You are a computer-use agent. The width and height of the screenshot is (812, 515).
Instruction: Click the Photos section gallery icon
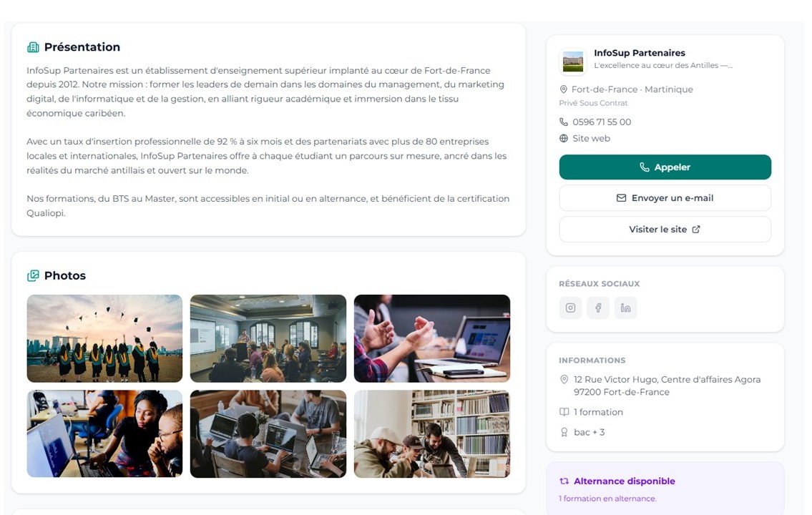[x=33, y=276]
